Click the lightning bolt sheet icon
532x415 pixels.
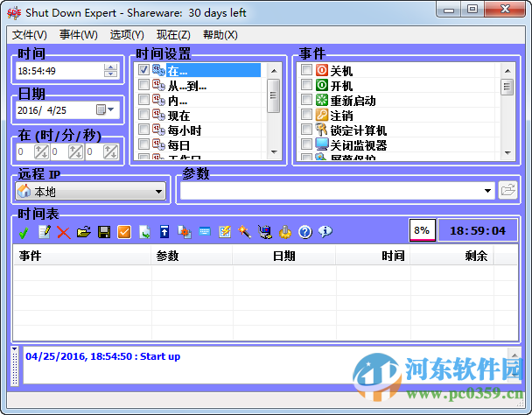pyautogui.click(x=225, y=232)
